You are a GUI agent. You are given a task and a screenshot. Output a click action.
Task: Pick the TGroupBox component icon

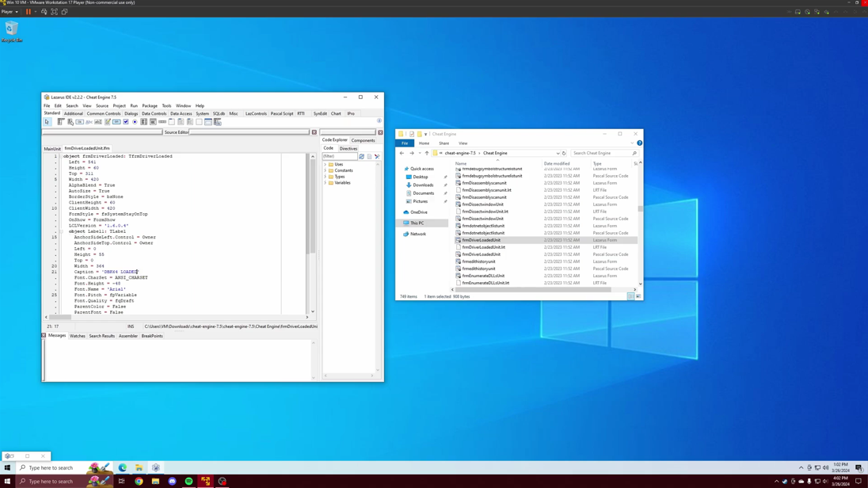click(x=172, y=122)
